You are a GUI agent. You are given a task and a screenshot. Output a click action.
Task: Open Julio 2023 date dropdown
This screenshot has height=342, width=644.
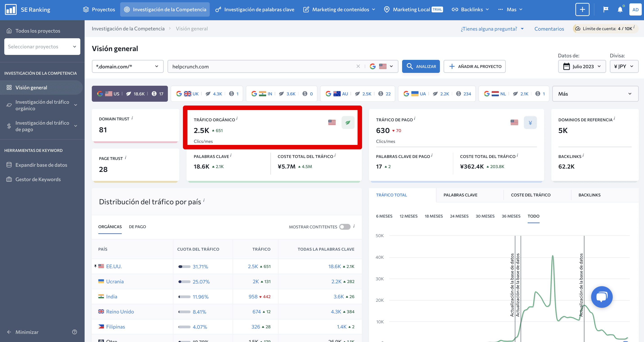pyautogui.click(x=582, y=66)
